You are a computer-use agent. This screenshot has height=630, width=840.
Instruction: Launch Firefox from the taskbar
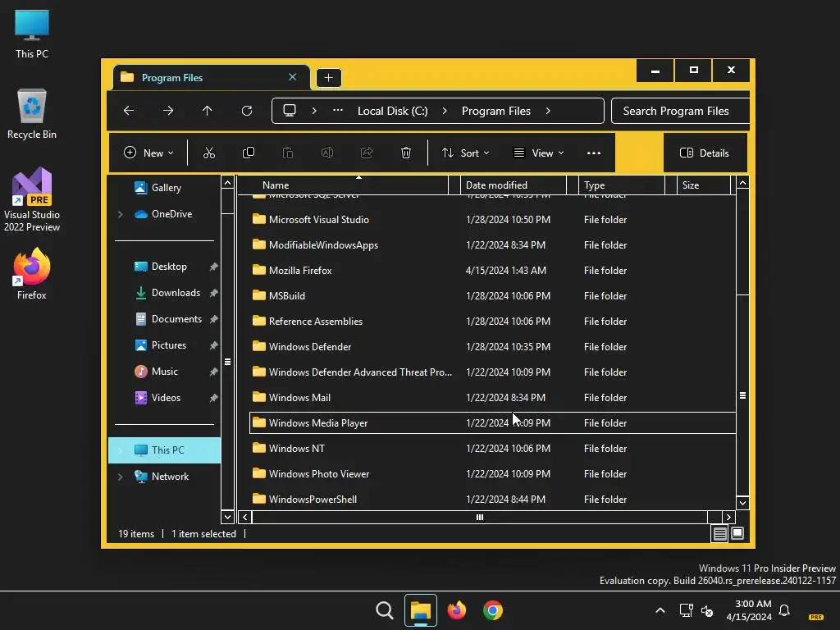[x=456, y=610]
